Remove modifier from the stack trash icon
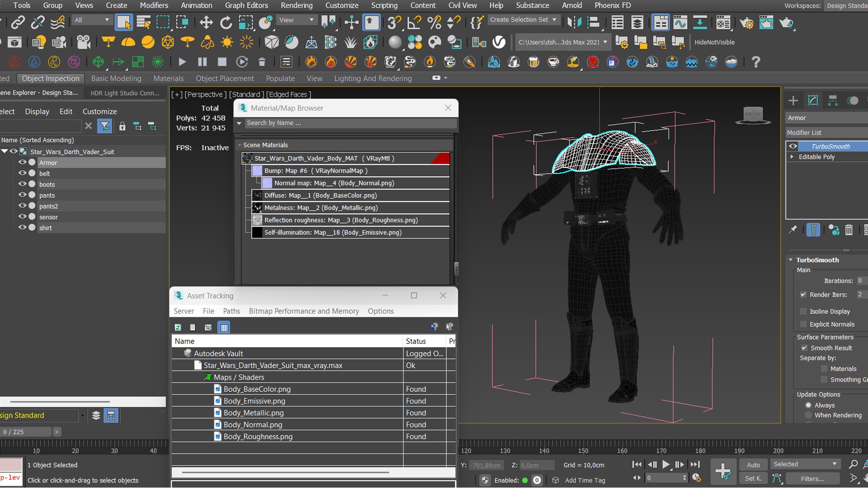 click(x=849, y=230)
